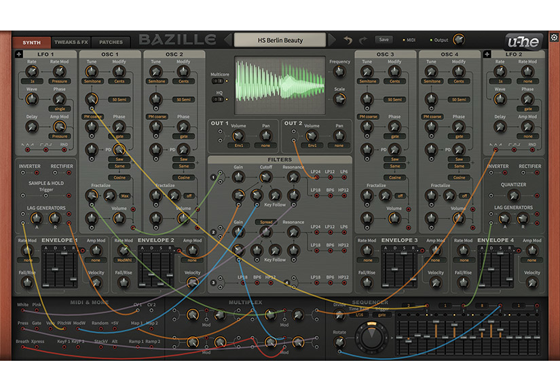Open OSC 1 PM coarse selector

93,117
